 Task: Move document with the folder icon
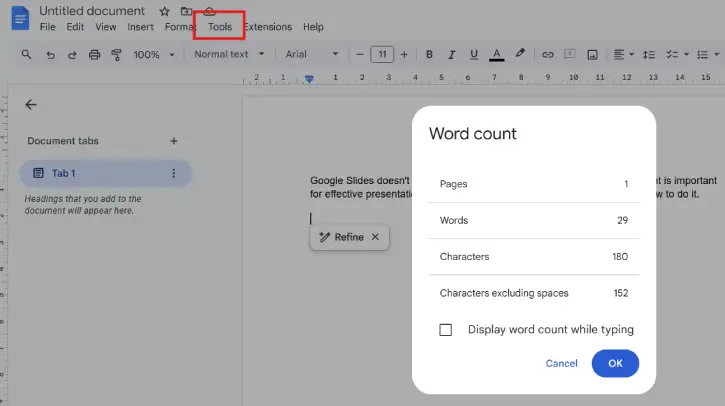click(x=186, y=11)
